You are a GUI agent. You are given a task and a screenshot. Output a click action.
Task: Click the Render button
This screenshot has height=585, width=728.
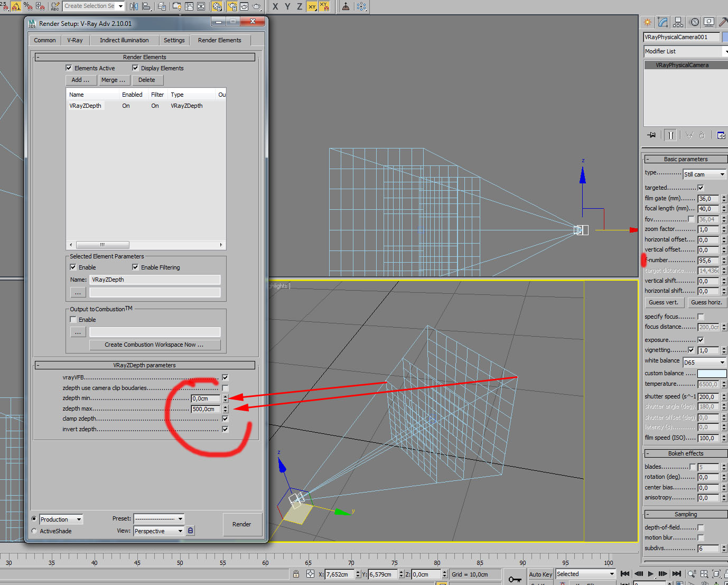point(242,524)
